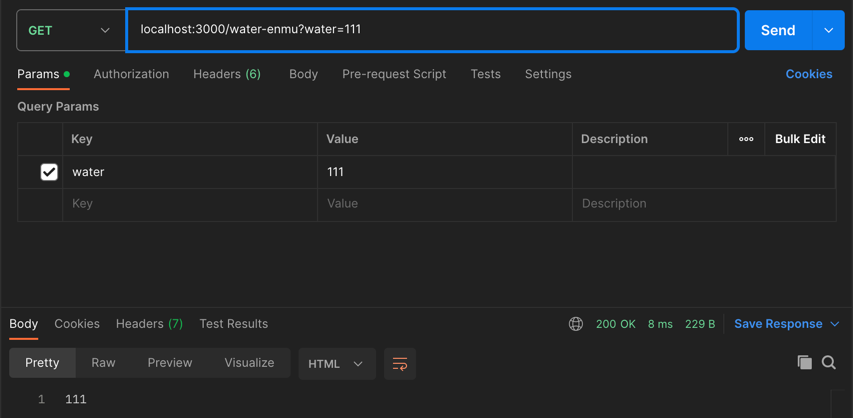The height and width of the screenshot is (418, 853).
Task: Open Bulk Edit mode
Action: [x=800, y=139]
